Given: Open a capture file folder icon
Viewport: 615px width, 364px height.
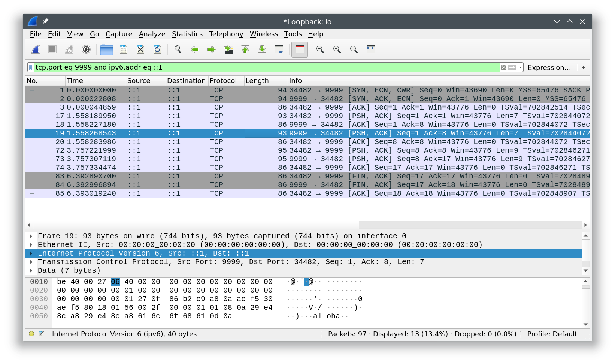Looking at the screenshot, I should [107, 49].
